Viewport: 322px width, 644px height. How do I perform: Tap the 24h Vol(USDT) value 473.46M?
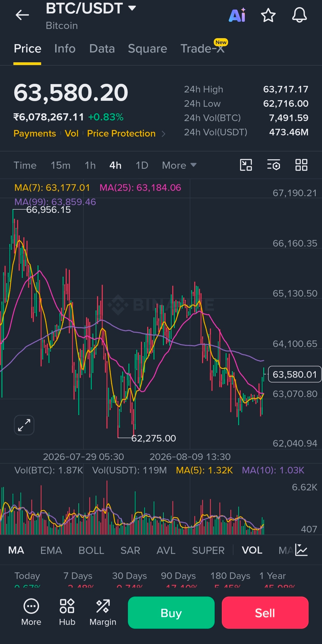pyautogui.click(x=289, y=132)
